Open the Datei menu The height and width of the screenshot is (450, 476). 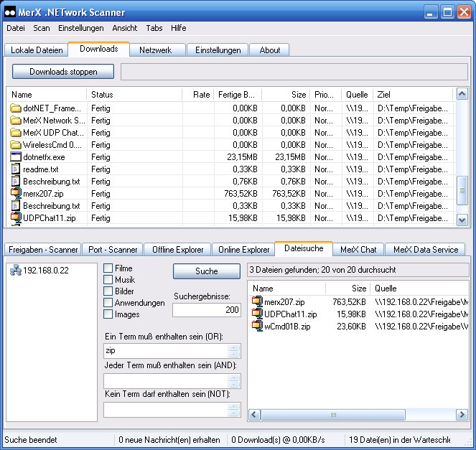pos(16,28)
